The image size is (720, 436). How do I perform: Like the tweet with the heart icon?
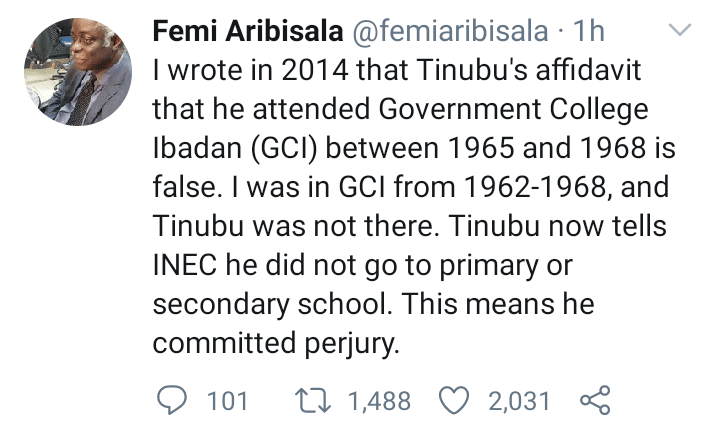[454, 400]
